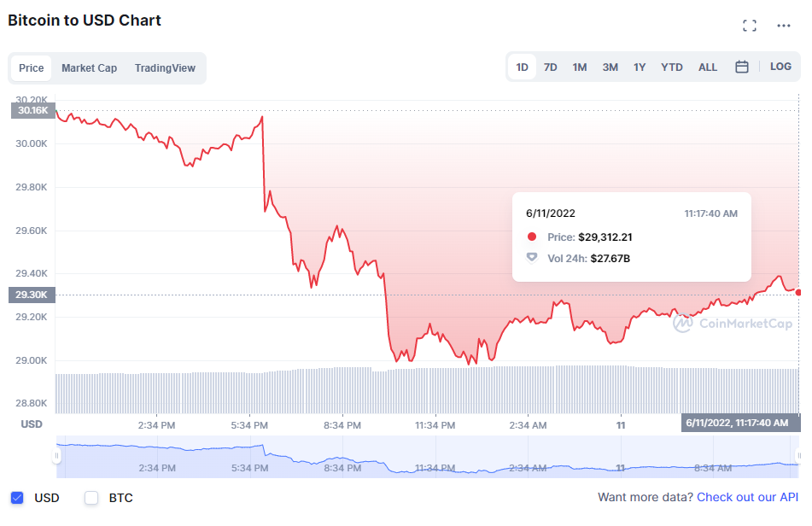Viewport: 812px width, 526px height.
Task: Click the 2:34 PM time axis label
Action: (x=156, y=425)
